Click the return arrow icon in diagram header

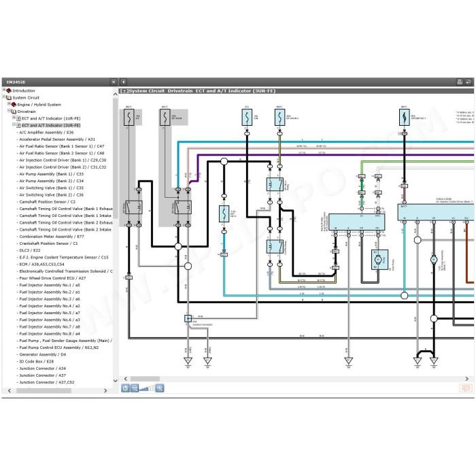click(x=469, y=82)
